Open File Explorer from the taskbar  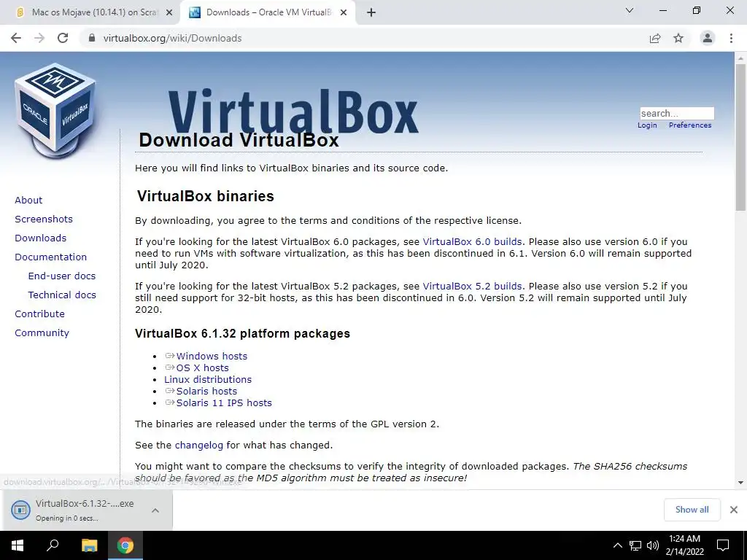click(89, 545)
